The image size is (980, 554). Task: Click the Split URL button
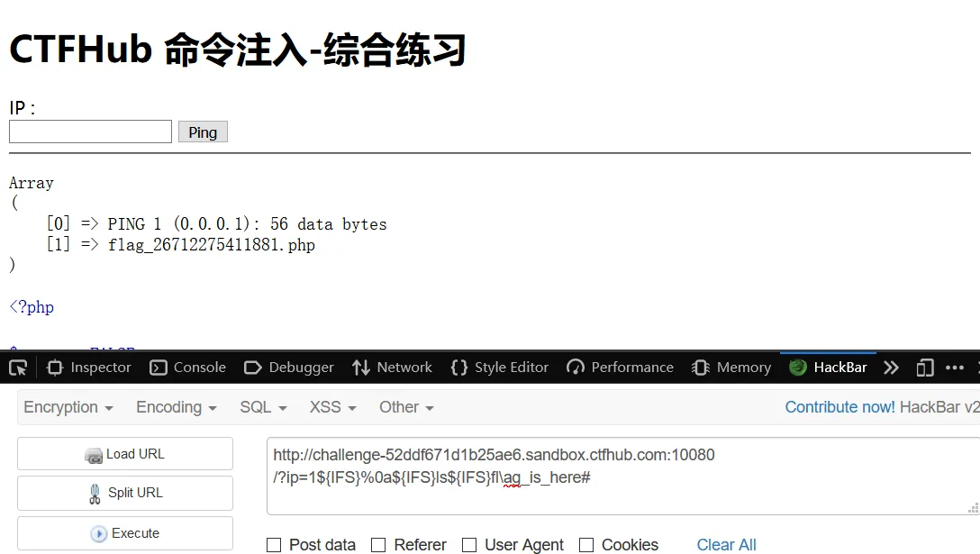pos(125,493)
